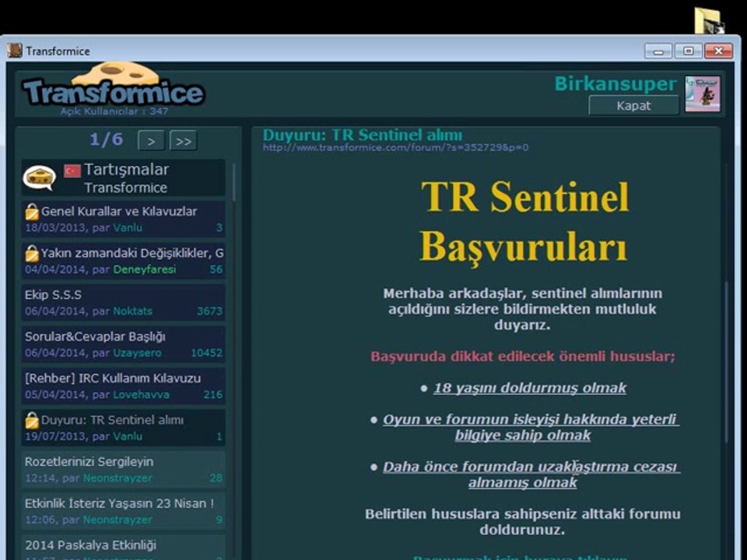Image resolution: width=747 pixels, height=560 pixels.
Task: Go to next page with > button
Action: pos(151,141)
